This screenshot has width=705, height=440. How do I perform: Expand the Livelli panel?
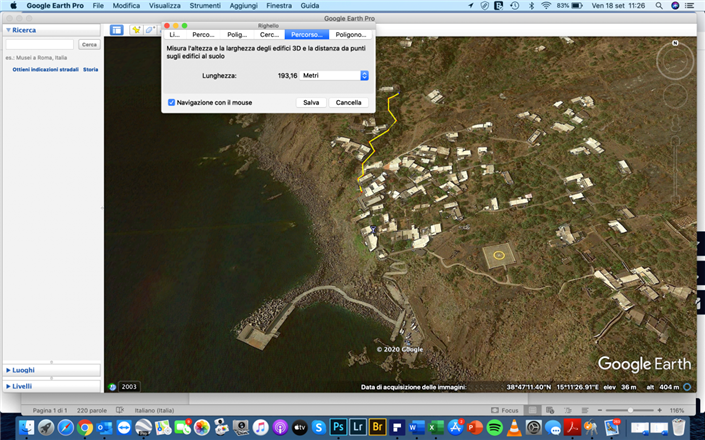pos(8,386)
